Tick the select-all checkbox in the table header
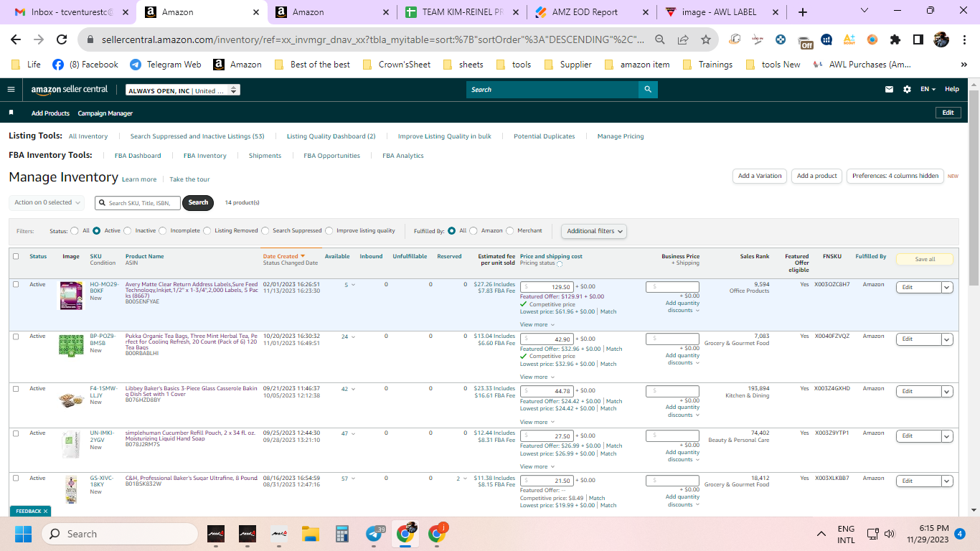The width and height of the screenshot is (980, 551). pyautogui.click(x=16, y=256)
